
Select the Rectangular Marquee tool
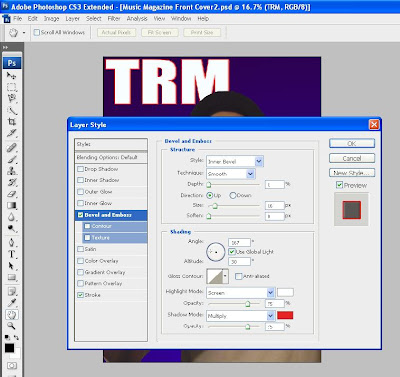click(11, 87)
